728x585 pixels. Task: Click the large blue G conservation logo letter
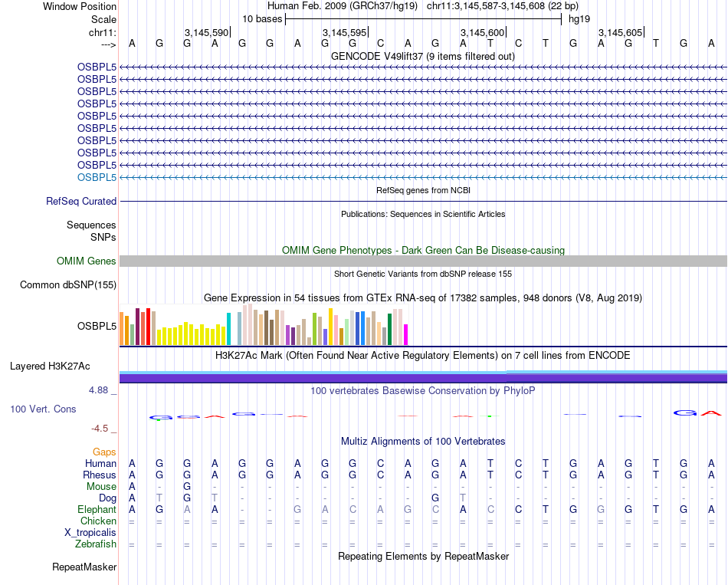point(685,412)
